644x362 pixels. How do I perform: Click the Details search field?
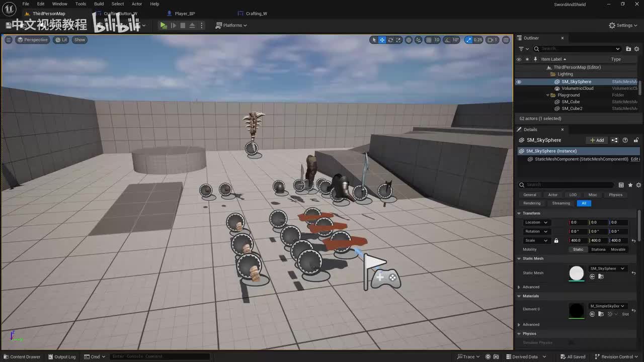tap(566, 185)
